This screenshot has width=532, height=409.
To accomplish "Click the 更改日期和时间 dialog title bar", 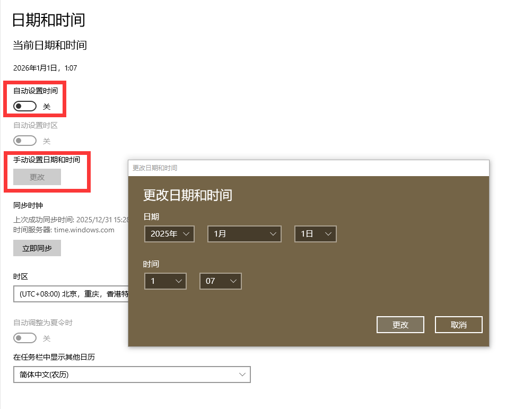I will point(308,168).
